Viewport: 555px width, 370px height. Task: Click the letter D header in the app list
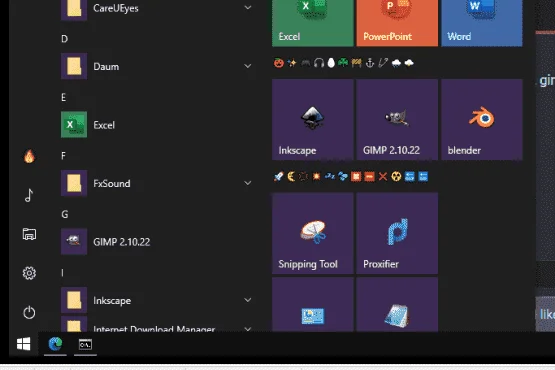pyautogui.click(x=64, y=39)
